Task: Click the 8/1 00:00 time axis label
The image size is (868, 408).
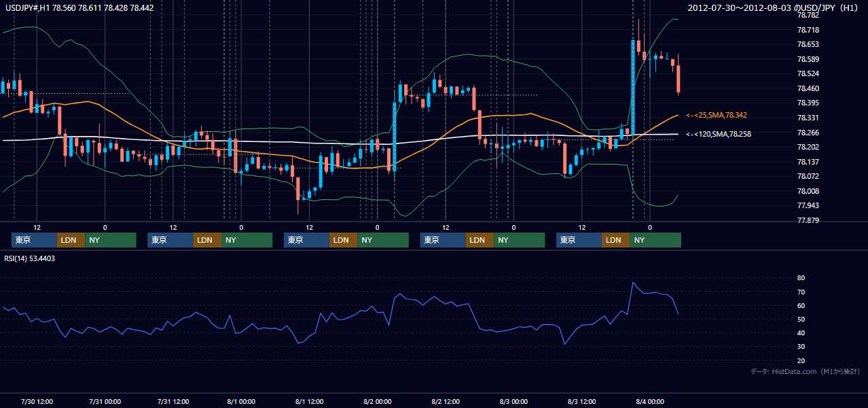Action: click(x=240, y=401)
